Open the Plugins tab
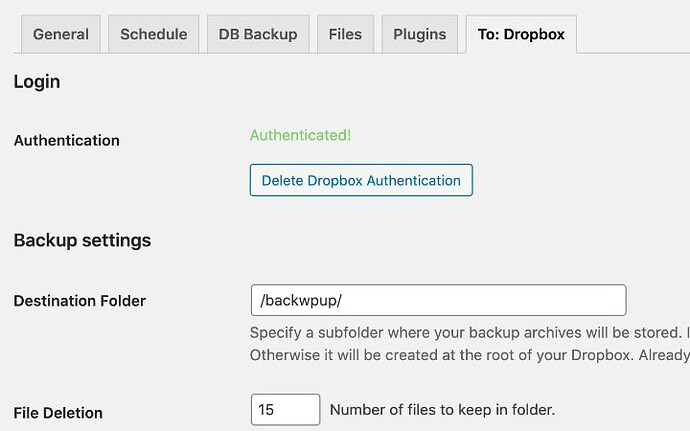 click(420, 34)
